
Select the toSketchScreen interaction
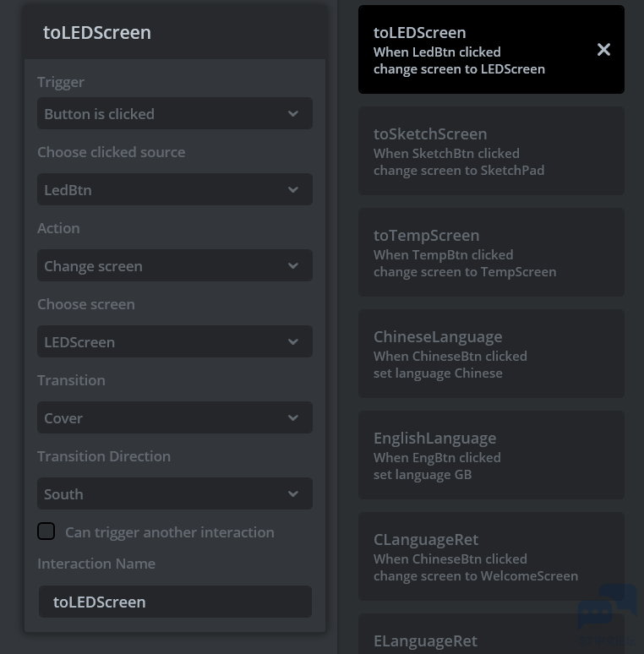490,151
